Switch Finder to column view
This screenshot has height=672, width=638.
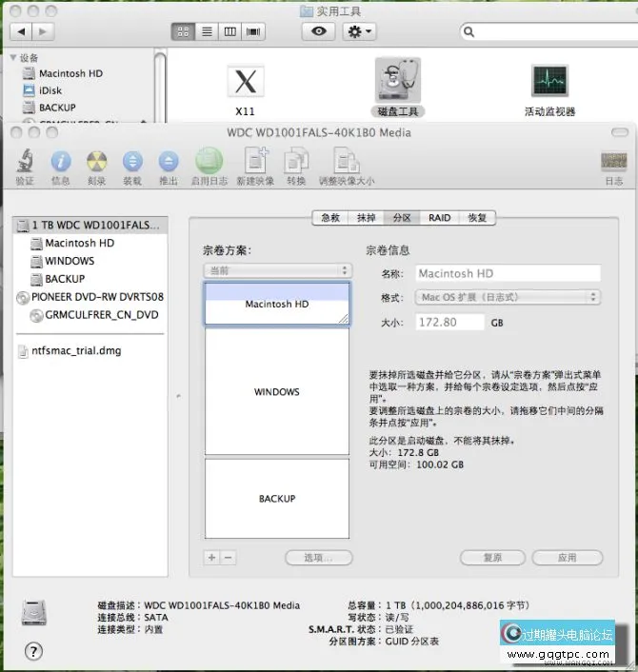pos(229,31)
